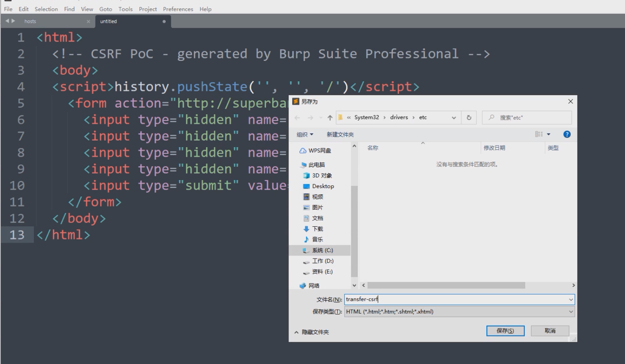
Task: Open Sublime Help menu
Action: tap(205, 9)
